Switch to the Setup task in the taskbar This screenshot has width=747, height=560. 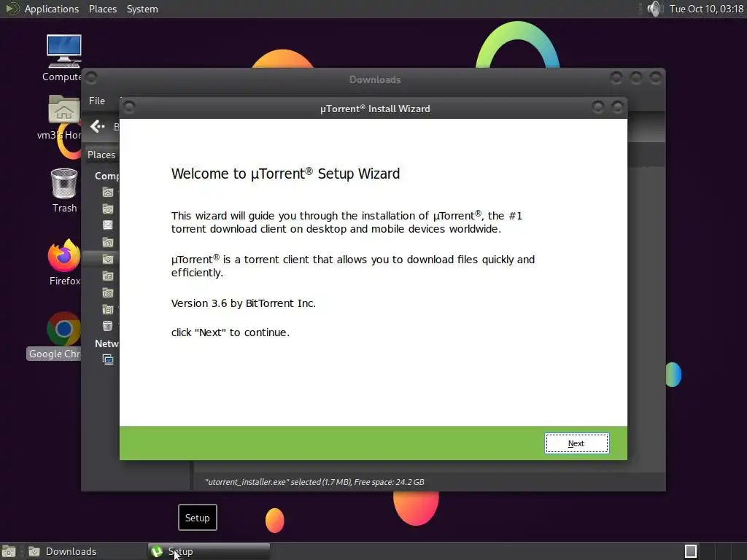pyautogui.click(x=209, y=551)
